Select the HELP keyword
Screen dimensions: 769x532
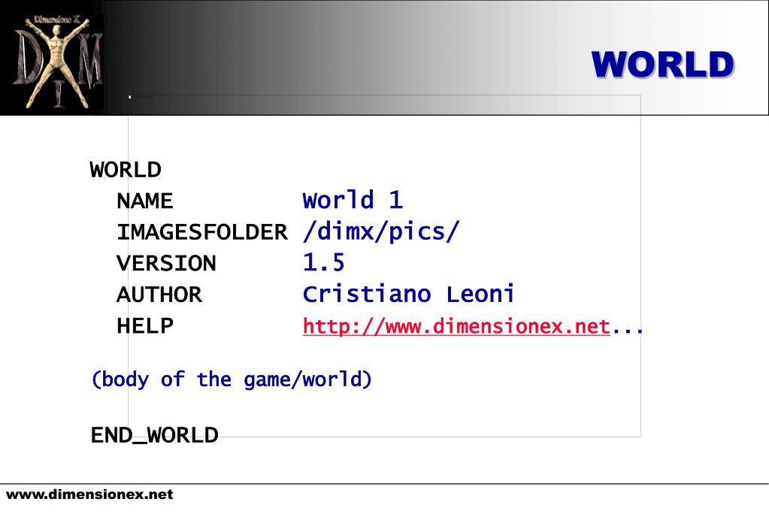pos(144,326)
